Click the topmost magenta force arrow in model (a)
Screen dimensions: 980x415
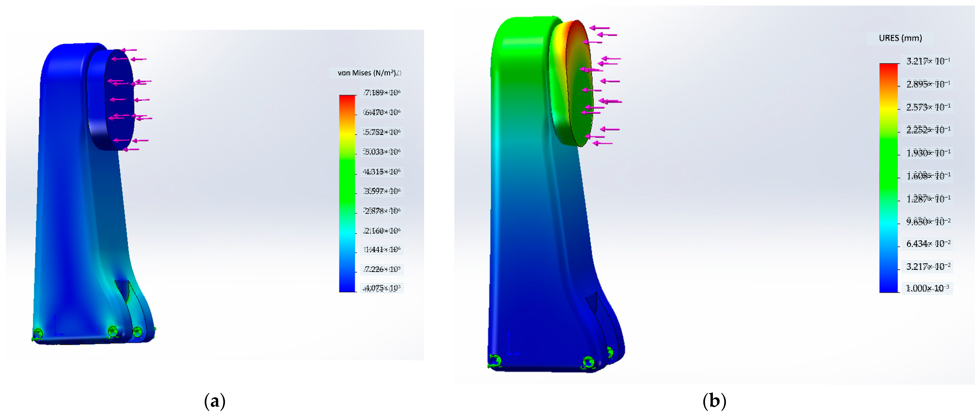coord(129,50)
